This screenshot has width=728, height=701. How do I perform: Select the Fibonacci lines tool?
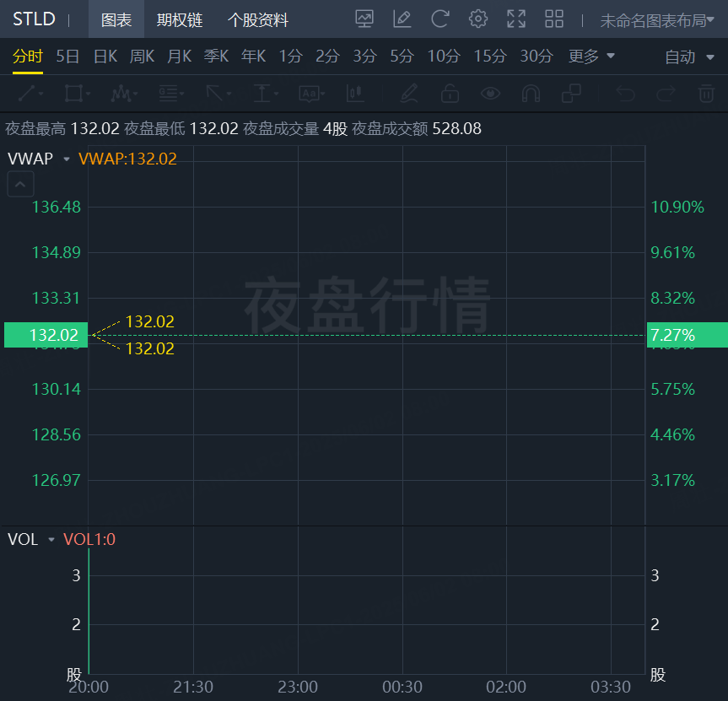tap(168, 94)
